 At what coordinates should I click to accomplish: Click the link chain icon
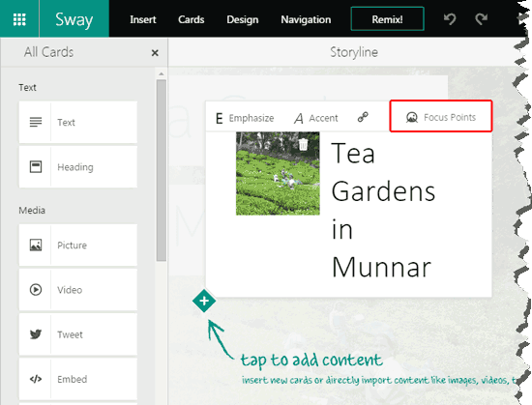point(363,117)
